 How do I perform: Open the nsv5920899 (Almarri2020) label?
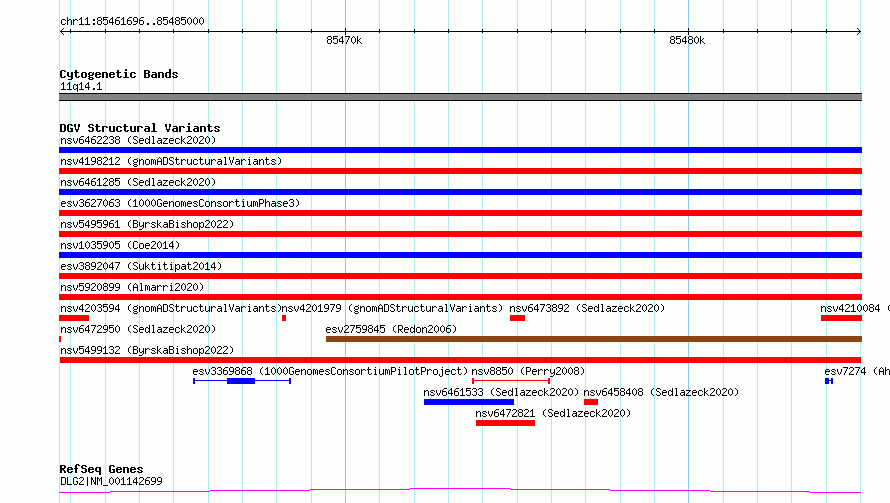(132, 287)
